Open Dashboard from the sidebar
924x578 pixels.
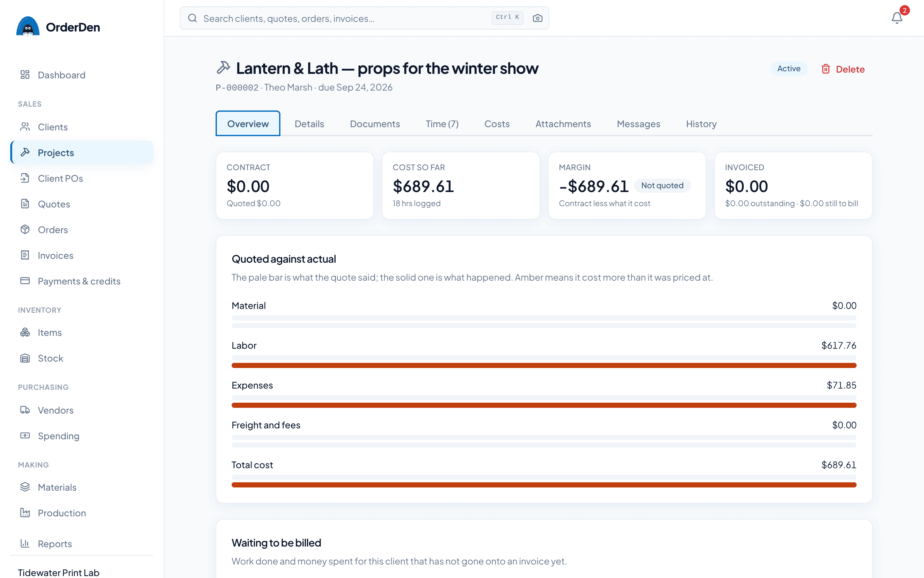[x=82, y=75]
